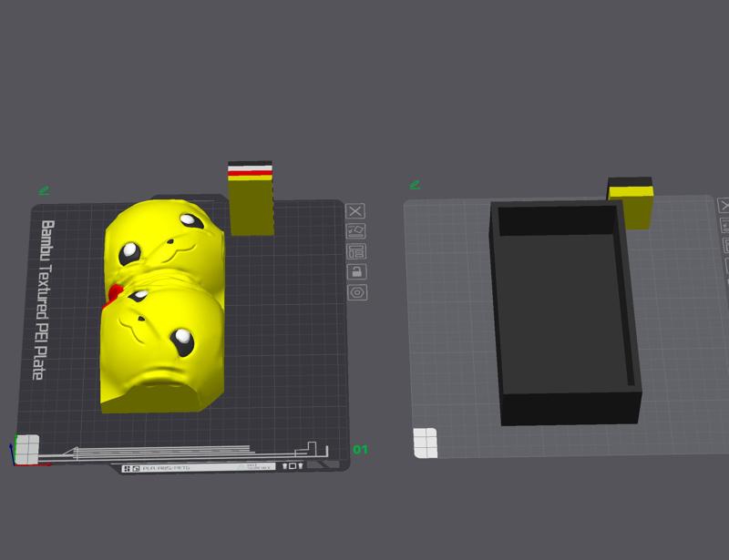
Task: Click the red cheek of the Pikachu model
Action: [x=113, y=294]
